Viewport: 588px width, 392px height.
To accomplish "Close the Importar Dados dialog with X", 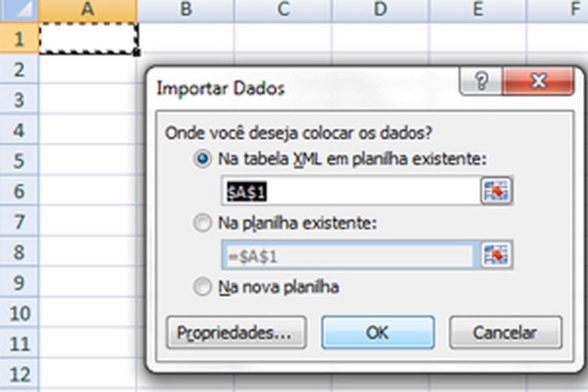I will [538, 81].
